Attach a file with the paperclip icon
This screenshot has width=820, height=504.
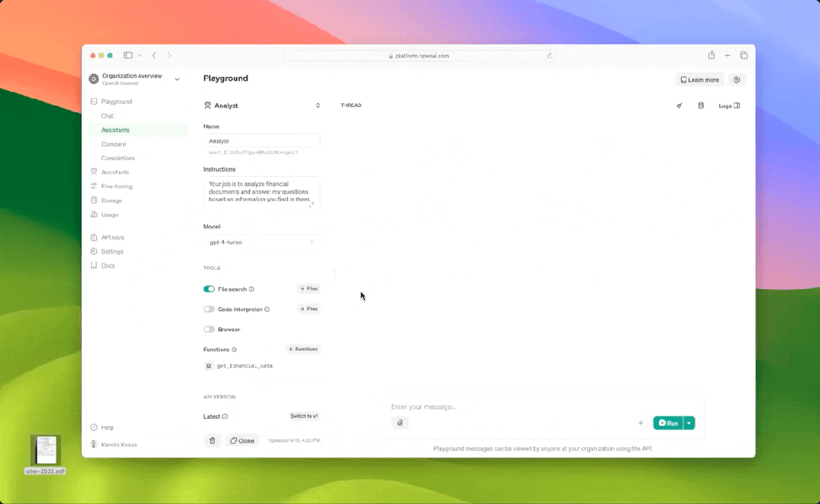tap(400, 423)
